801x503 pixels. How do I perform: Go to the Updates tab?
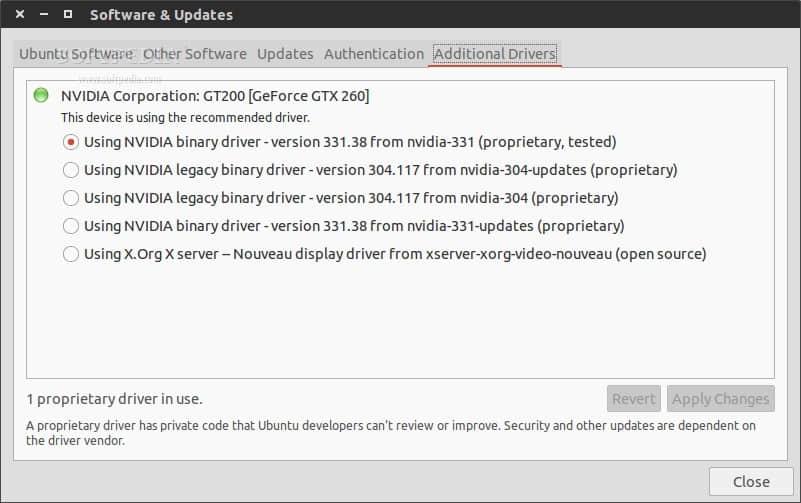click(285, 54)
